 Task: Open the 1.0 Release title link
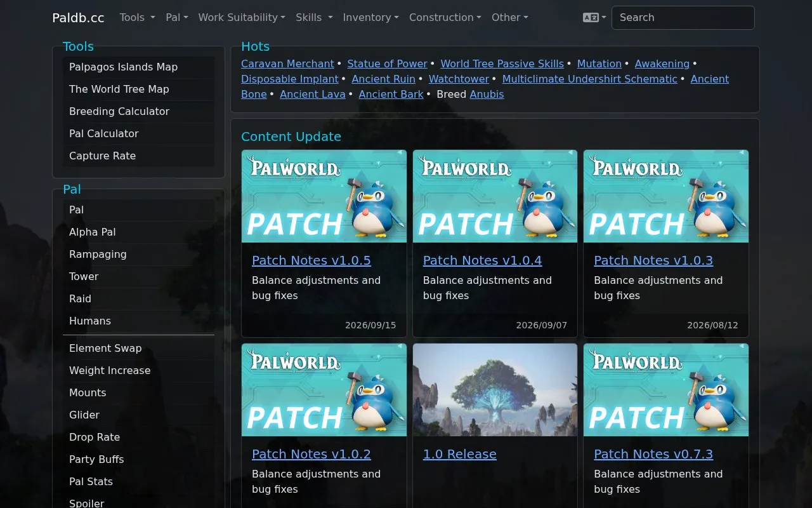coord(460,454)
